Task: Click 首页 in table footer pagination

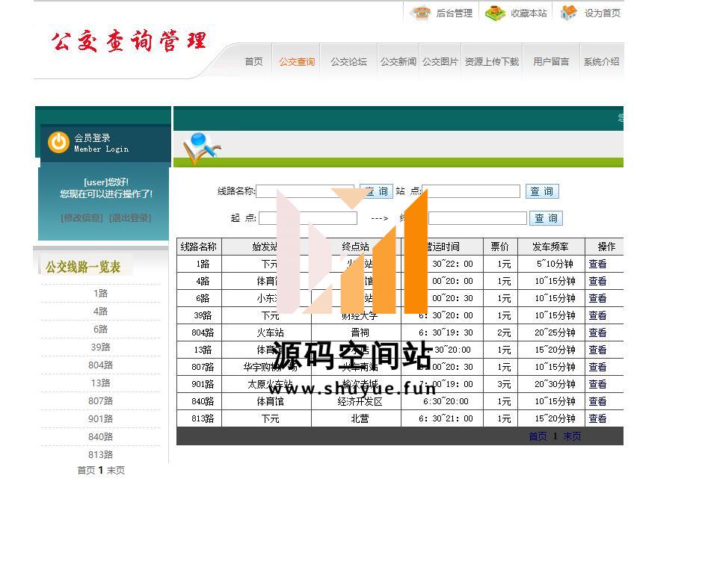Action: pos(538,436)
